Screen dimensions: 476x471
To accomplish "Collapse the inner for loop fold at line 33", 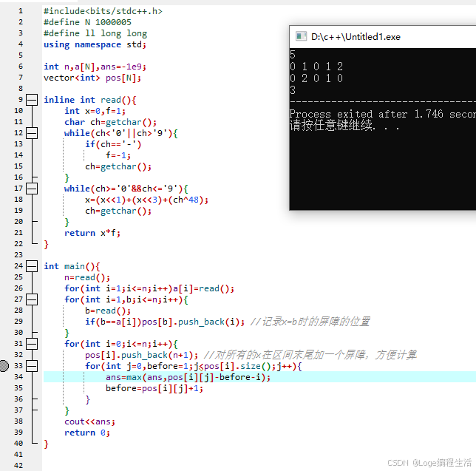I will coord(32,366).
